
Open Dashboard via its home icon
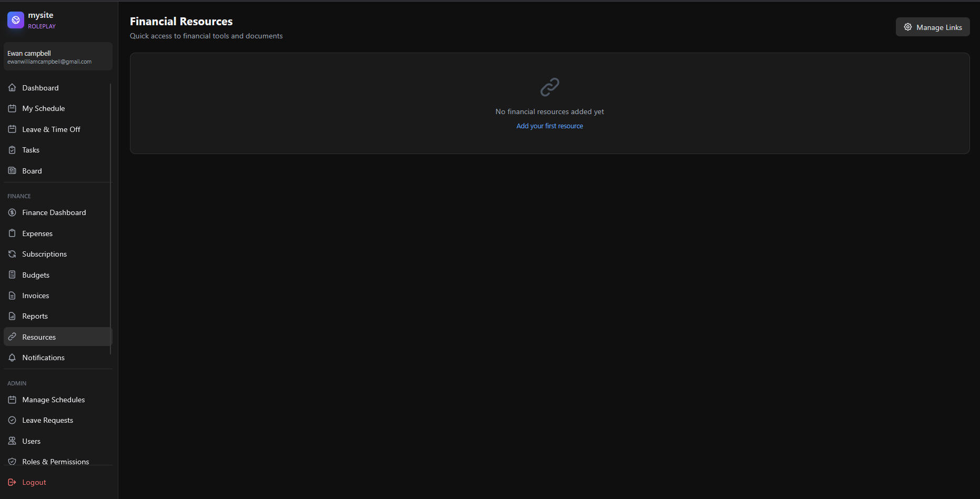12,88
